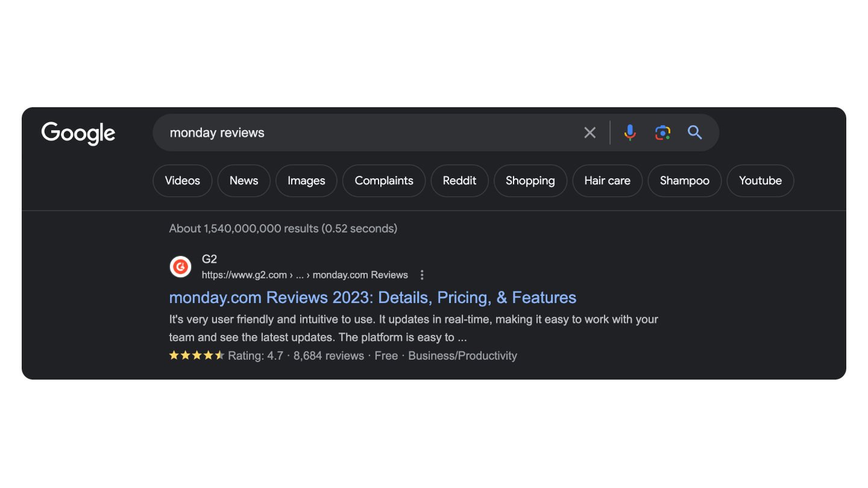
Task: Click the magnifying glass search button
Action: (695, 133)
